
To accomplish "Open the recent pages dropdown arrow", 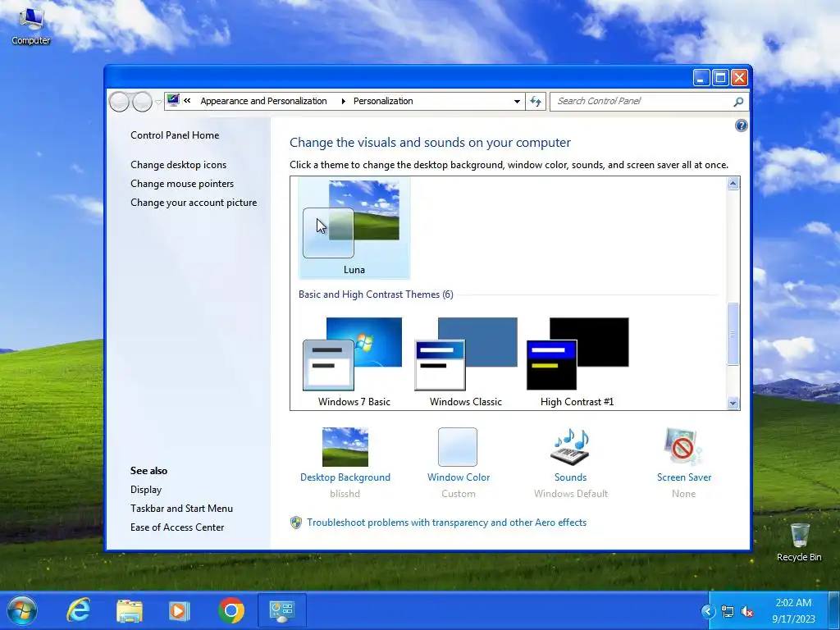I will pos(158,102).
